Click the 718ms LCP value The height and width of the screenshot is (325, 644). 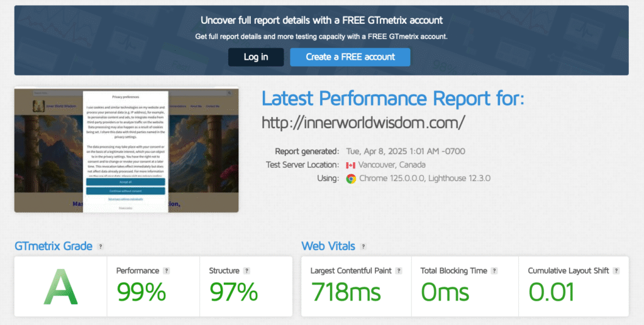[x=346, y=292]
